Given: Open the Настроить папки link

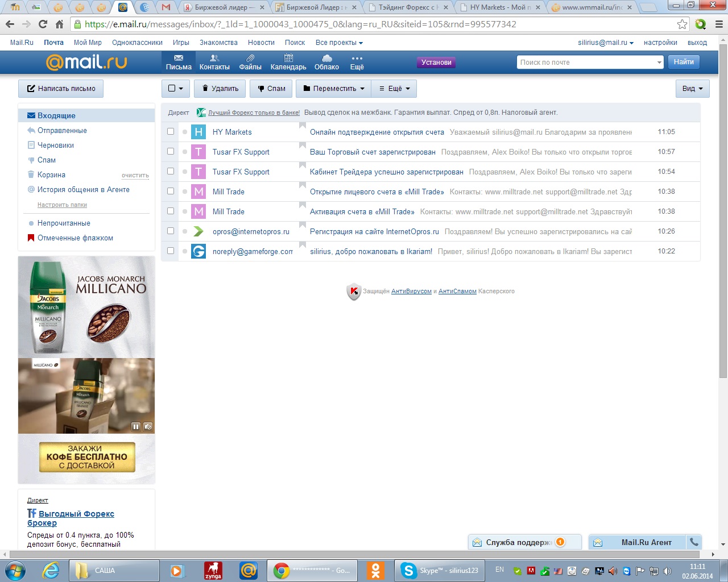Looking at the screenshot, I should coord(63,205).
